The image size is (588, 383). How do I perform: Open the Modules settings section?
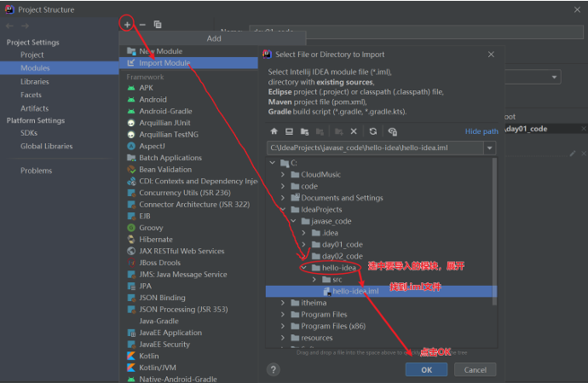point(35,68)
